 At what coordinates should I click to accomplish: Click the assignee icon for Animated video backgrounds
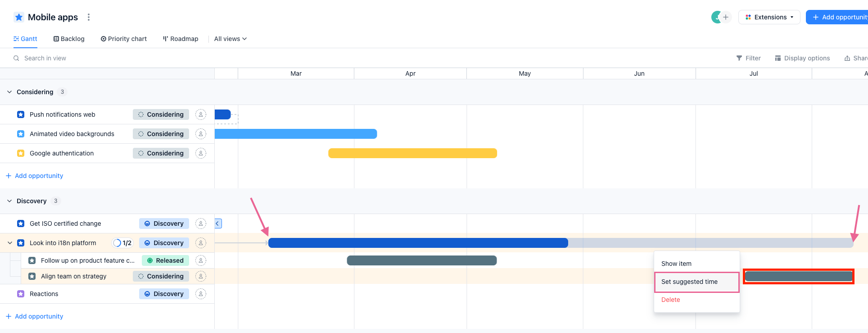click(x=201, y=134)
